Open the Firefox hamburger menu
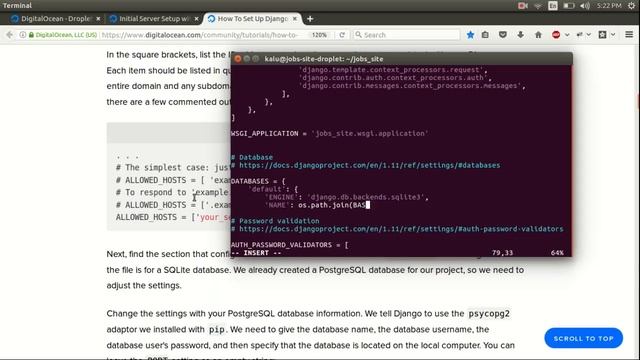This screenshot has width=640, height=360. (x=629, y=35)
